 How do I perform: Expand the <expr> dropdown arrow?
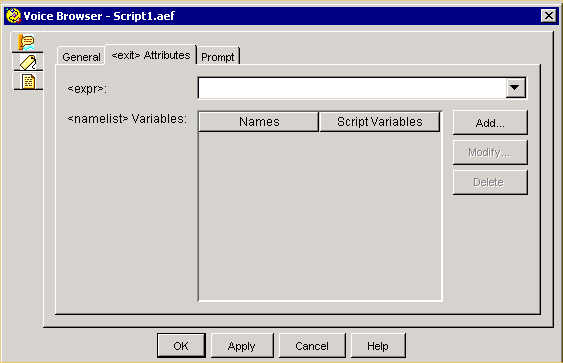tap(515, 88)
